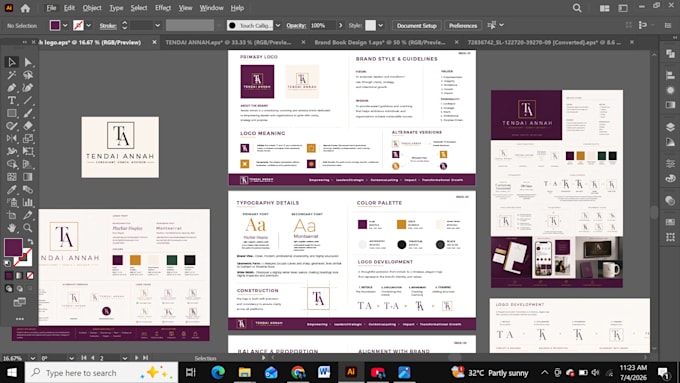This screenshot has width=680, height=383.
Task: Open the zoom level 16.67% dropdown
Action: click(33, 358)
